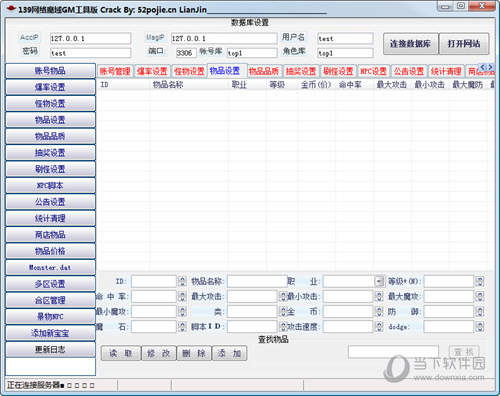Sort by the 最大攻击 column header
Screen dimensions: 500x396
click(392, 85)
